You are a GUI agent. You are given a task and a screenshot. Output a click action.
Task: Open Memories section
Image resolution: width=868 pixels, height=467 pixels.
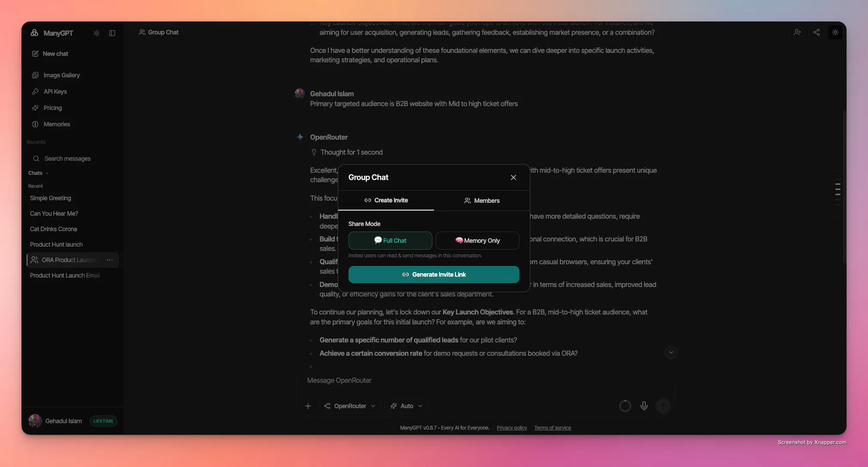51,124
